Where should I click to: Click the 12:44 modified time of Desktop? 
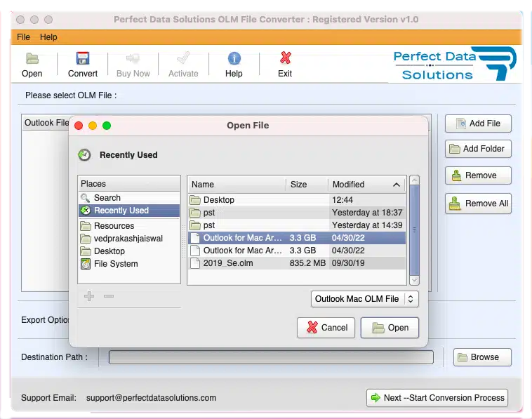343,200
